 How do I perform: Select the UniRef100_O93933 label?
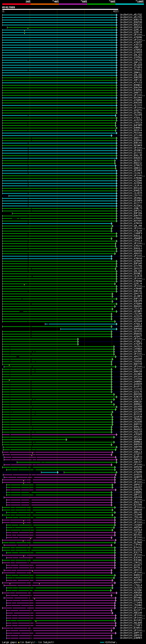pyautogui.click(x=131, y=331)
